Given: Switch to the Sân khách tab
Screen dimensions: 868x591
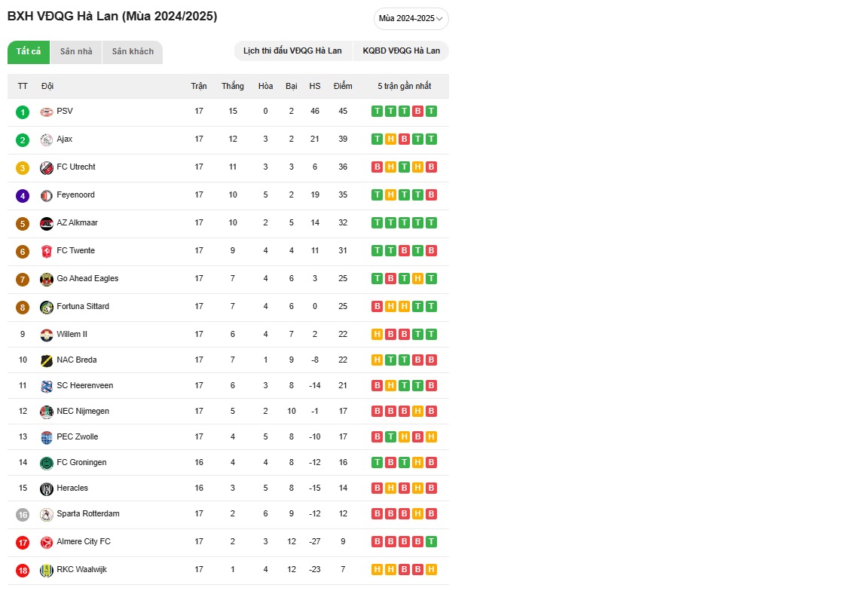Looking at the screenshot, I should (x=133, y=52).
